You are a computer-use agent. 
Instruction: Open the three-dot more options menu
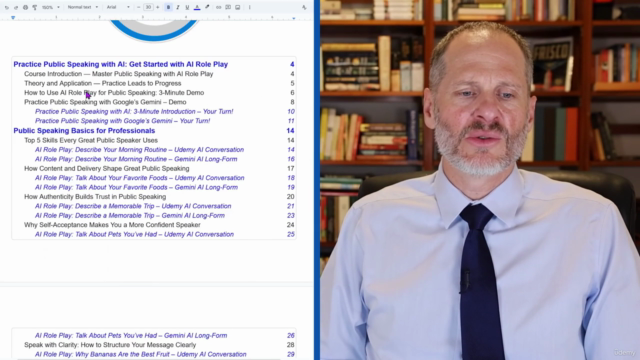(249, 7)
